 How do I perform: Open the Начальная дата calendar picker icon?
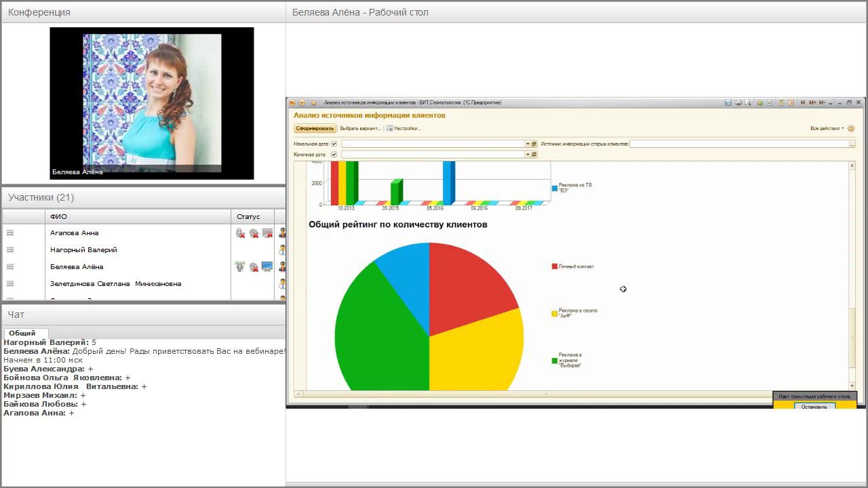[534, 144]
